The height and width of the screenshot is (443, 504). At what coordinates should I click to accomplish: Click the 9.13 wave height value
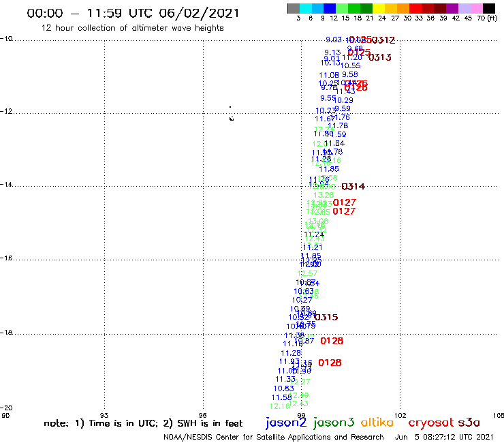click(332, 52)
